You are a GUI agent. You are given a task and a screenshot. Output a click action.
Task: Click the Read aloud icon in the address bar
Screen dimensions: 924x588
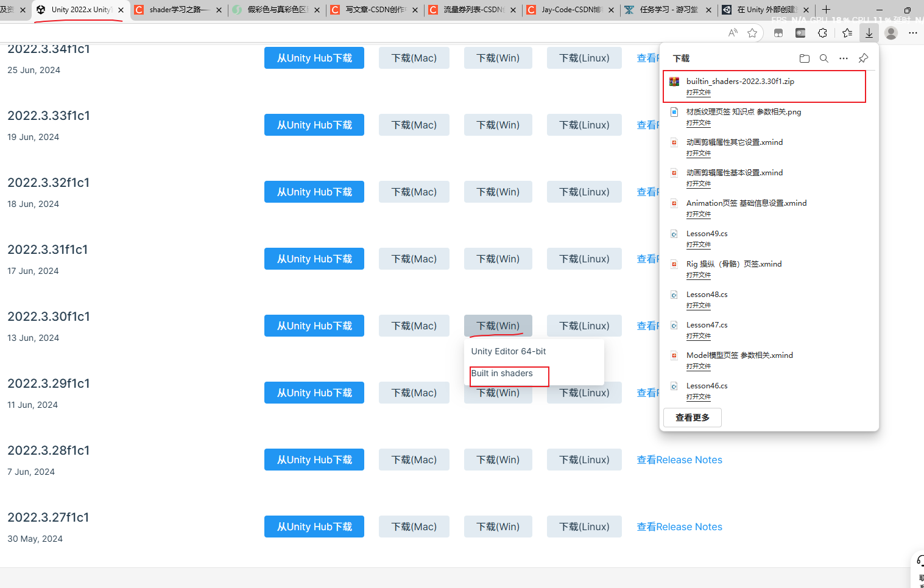[x=733, y=33]
